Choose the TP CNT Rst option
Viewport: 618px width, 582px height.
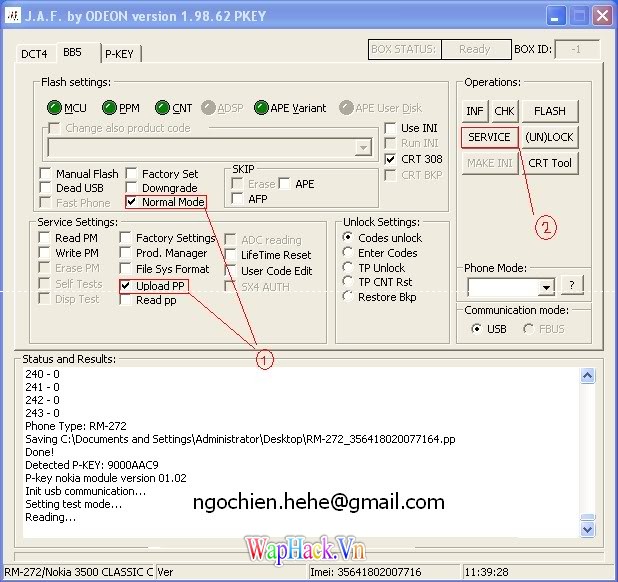point(348,281)
